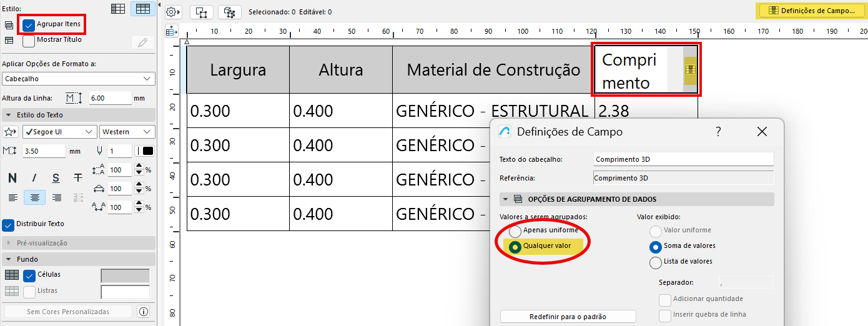The height and width of the screenshot is (326, 868).
Task: Click the help question mark in Definições de Campo
Action: pos(719,132)
